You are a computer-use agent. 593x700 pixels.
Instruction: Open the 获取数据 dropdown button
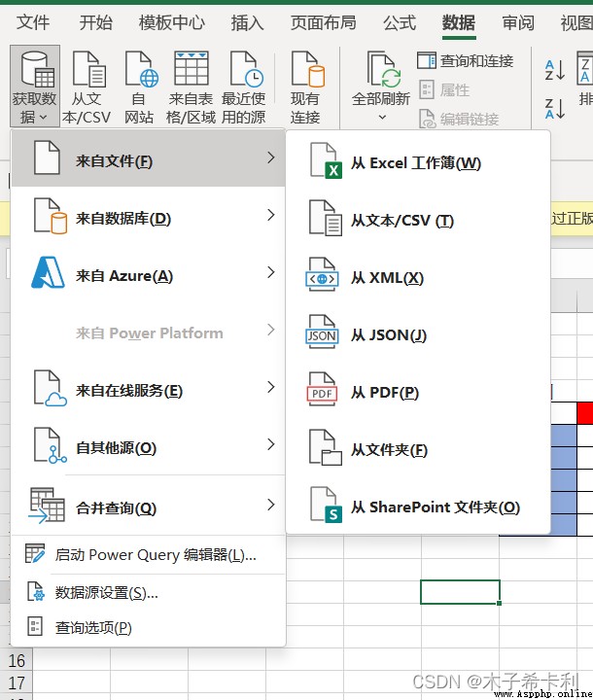[35, 87]
